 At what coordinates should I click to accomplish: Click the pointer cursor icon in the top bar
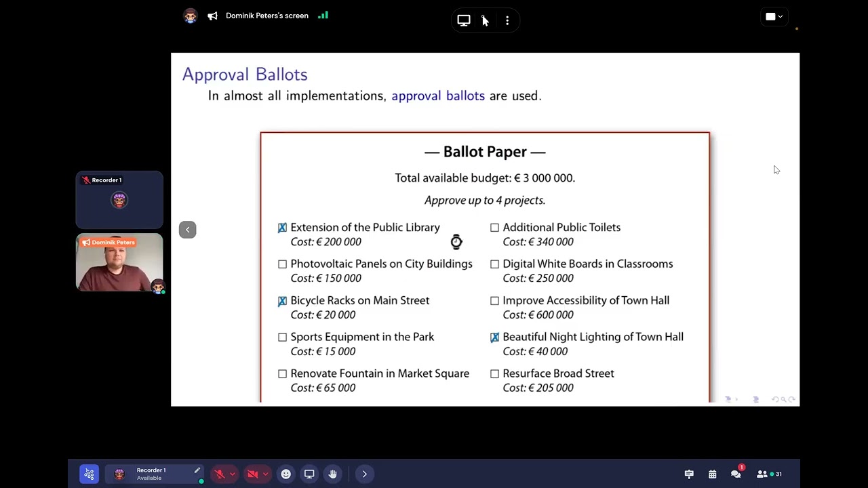[485, 20]
